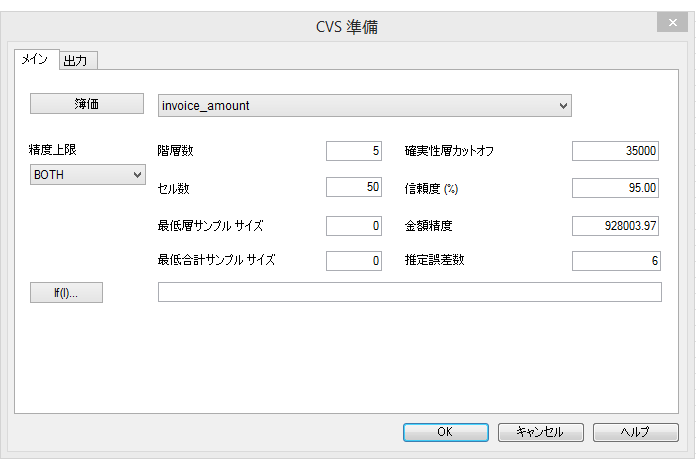Expand the invoice_amount field dropdown
The height and width of the screenshot is (459, 696).
563,105
